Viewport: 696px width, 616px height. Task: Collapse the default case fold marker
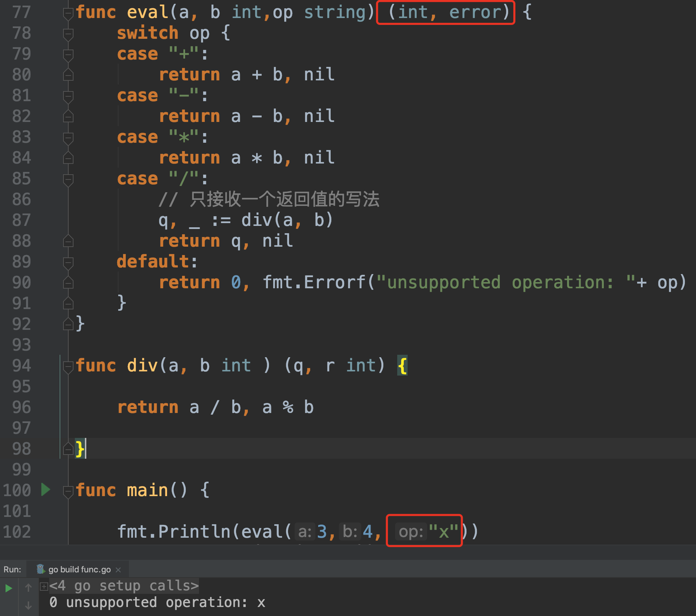click(68, 262)
